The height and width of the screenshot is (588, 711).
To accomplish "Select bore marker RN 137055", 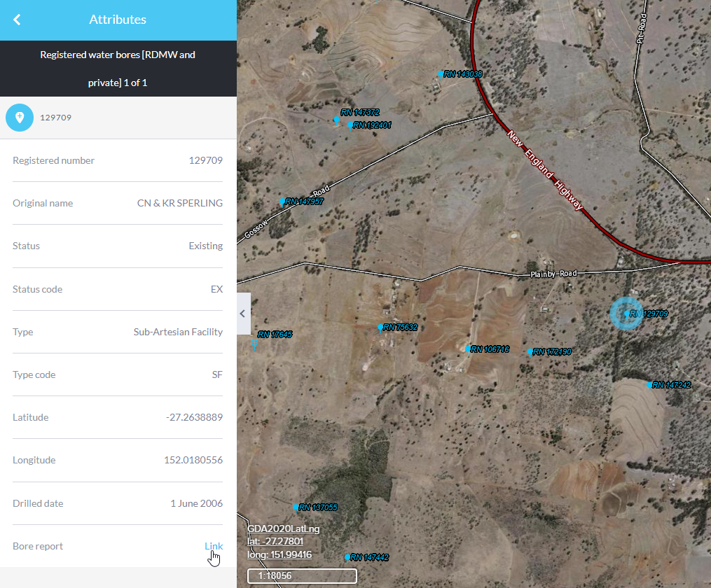I will click(x=296, y=507).
